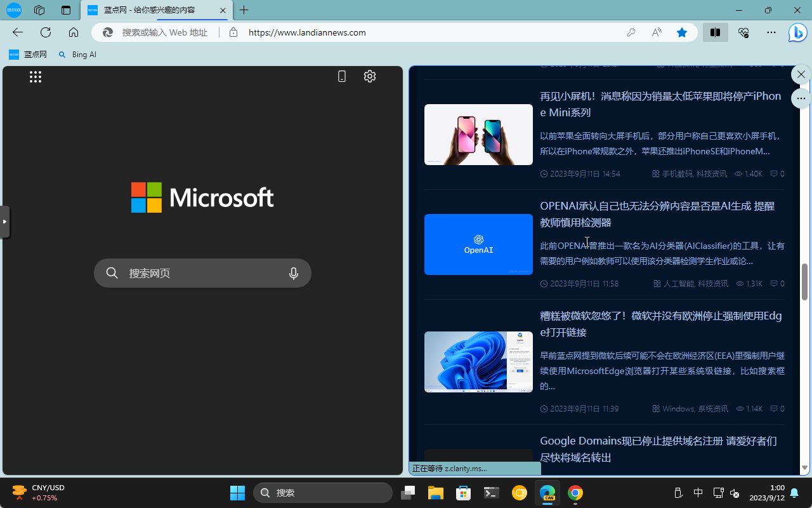Click the 搜索网页 search box
The height and width of the screenshot is (508, 812).
coord(202,273)
